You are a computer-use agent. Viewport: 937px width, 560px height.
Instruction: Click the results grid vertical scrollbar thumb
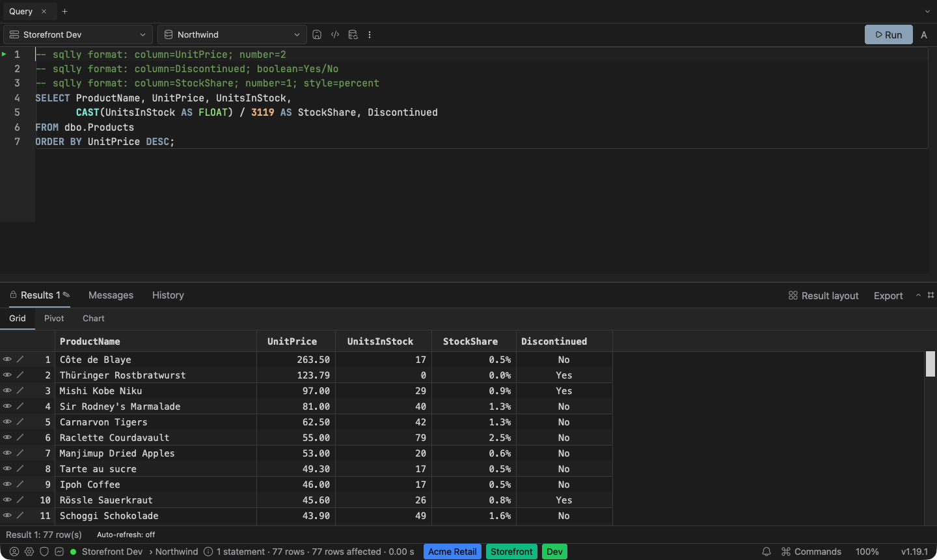click(930, 364)
